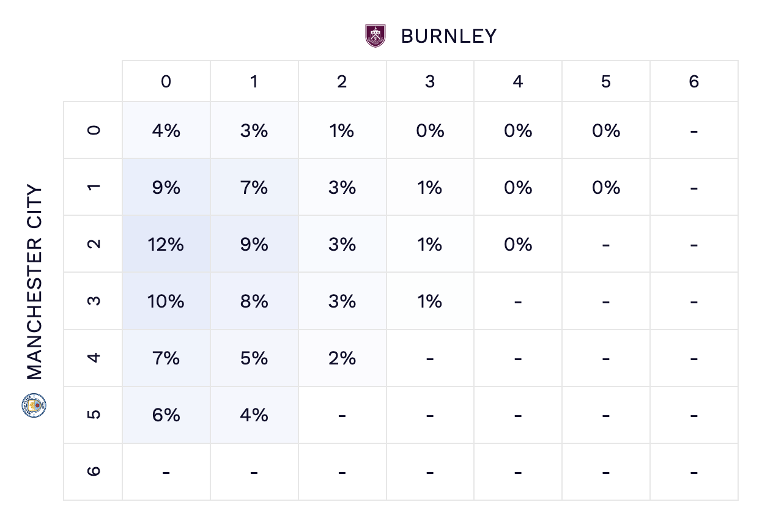Select the 10% cell in row 3
Viewport: 784px width, 532px height.
(x=166, y=301)
